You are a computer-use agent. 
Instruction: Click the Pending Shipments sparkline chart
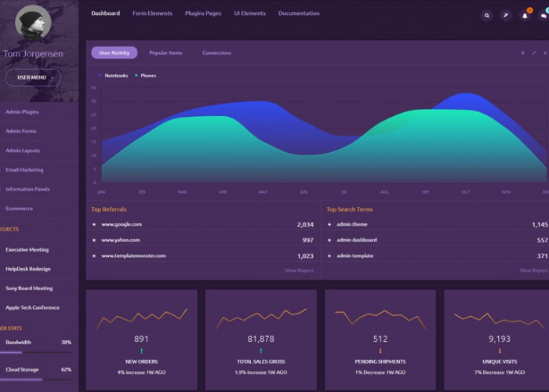380,319
